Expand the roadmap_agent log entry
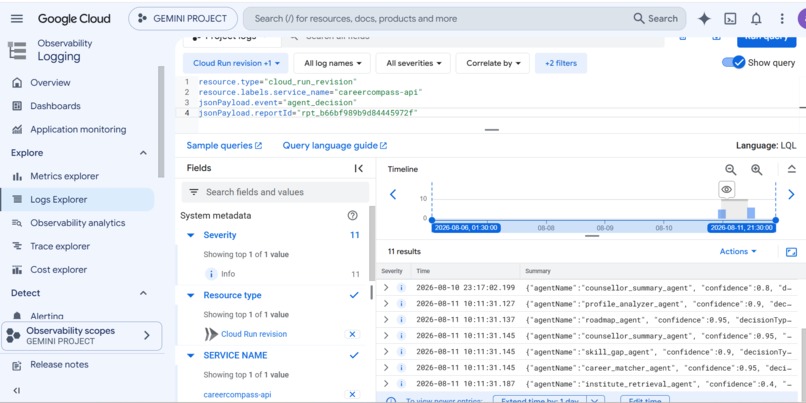 pos(386,320)
